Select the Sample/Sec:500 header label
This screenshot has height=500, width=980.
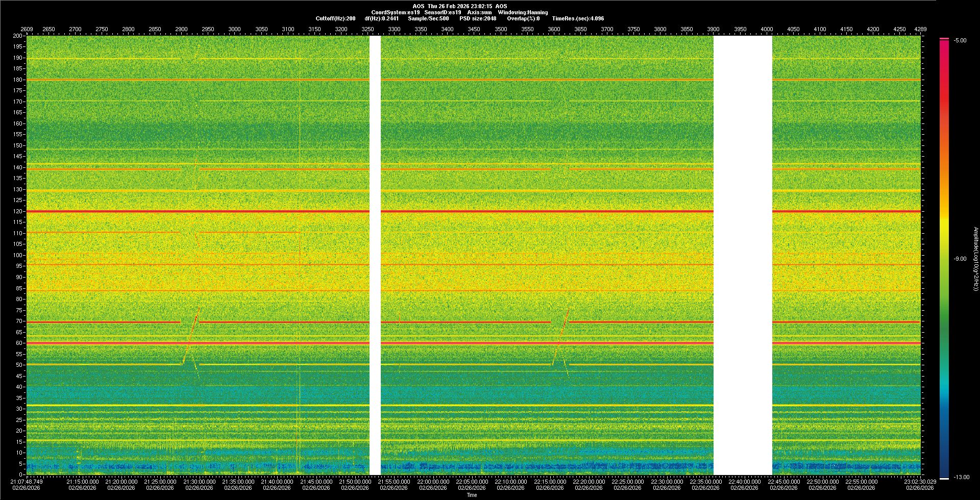(428, 18)
